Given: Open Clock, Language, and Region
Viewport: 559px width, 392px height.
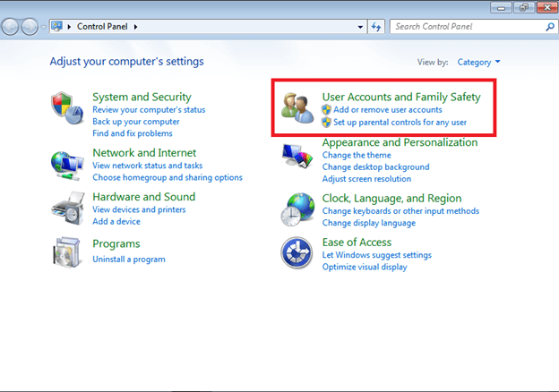Looking at the screenshot, I should click(391, 199).
